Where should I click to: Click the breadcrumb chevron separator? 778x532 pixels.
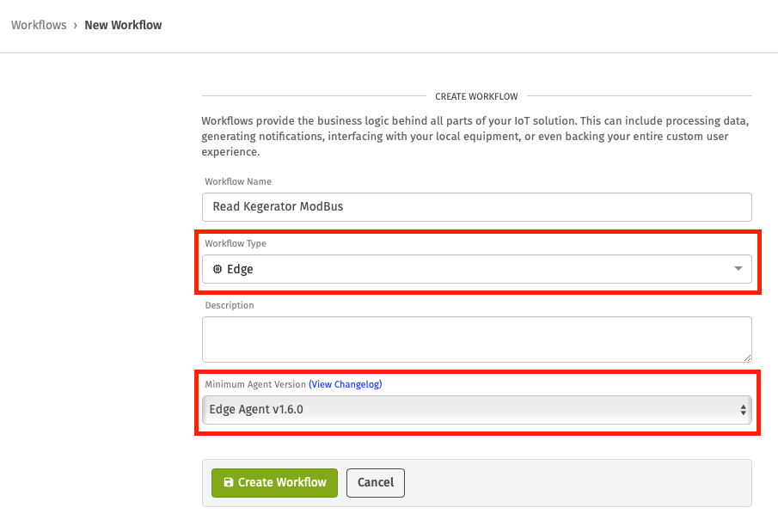tap(76, 25)
